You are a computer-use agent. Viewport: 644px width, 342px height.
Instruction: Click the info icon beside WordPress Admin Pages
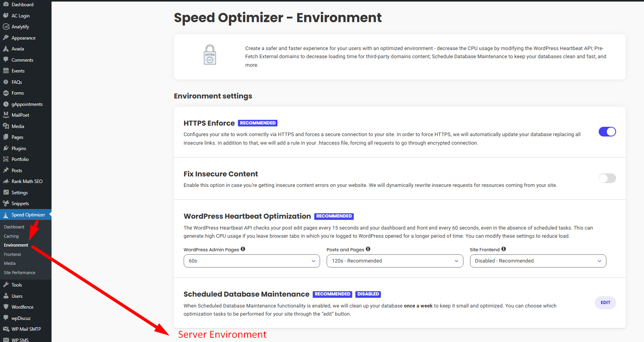pos(243,249)
